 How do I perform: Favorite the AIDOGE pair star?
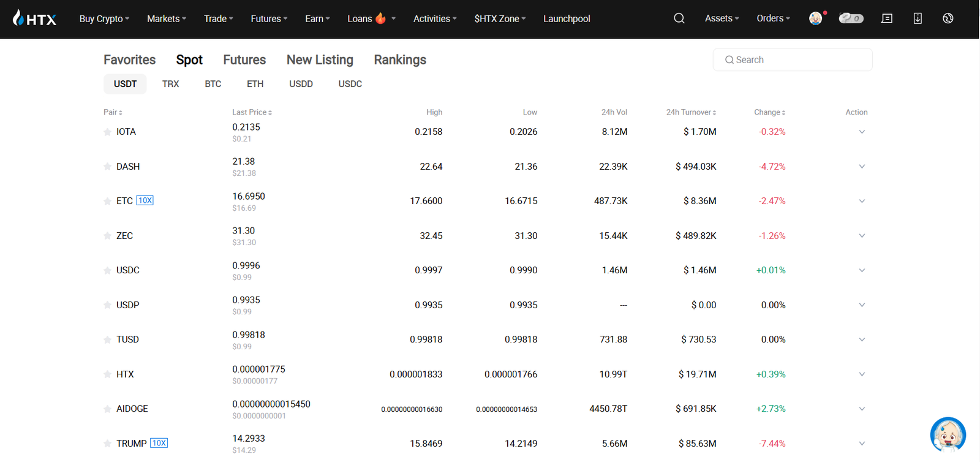108,409
